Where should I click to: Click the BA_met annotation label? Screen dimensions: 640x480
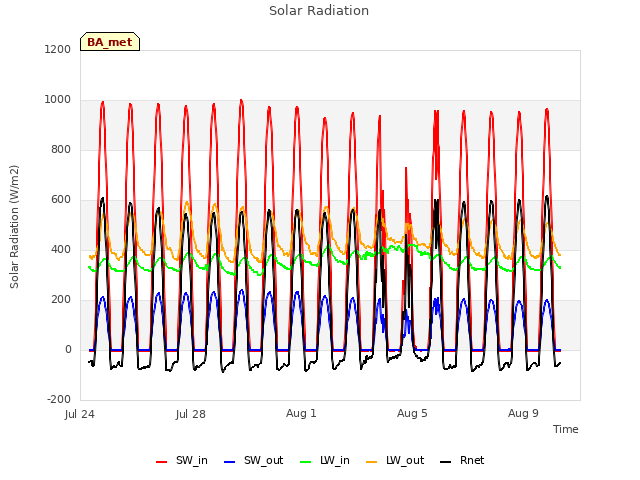110,42
